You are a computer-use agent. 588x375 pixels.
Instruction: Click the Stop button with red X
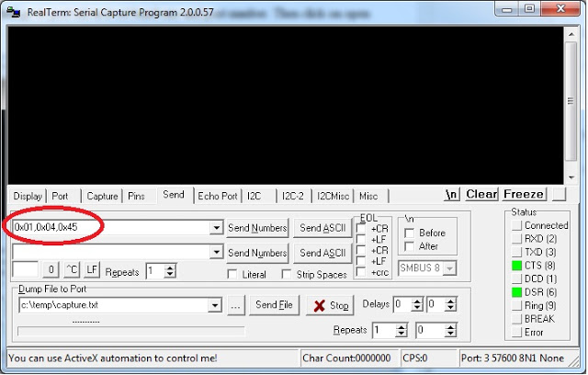coord(329,305)
